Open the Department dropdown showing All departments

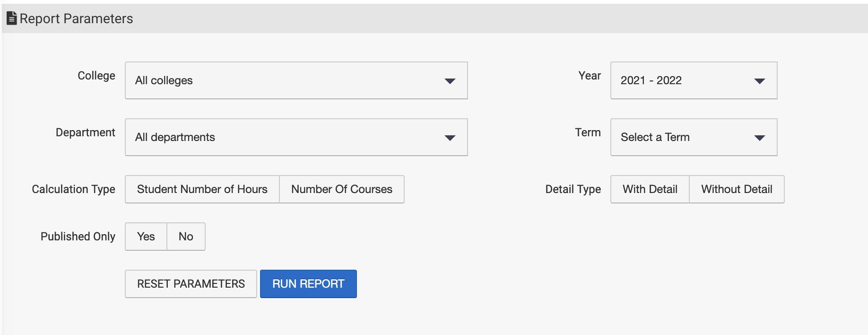[296, 137]
